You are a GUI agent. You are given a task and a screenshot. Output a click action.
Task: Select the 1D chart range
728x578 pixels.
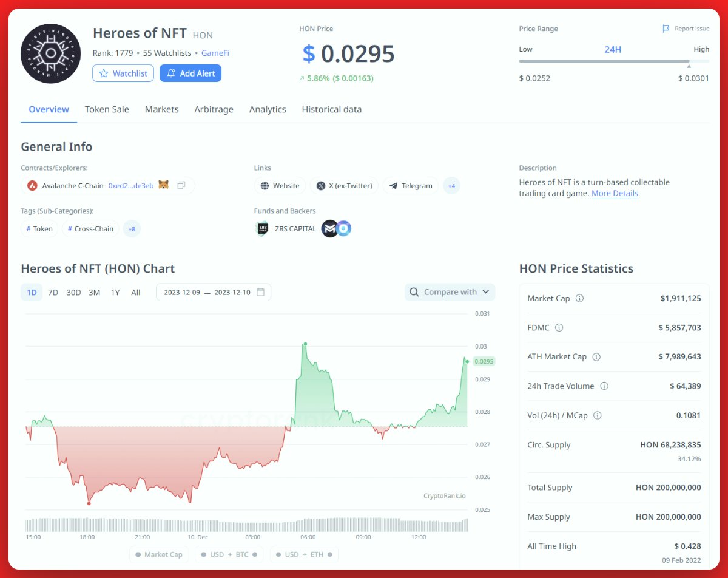pos(32,292)
